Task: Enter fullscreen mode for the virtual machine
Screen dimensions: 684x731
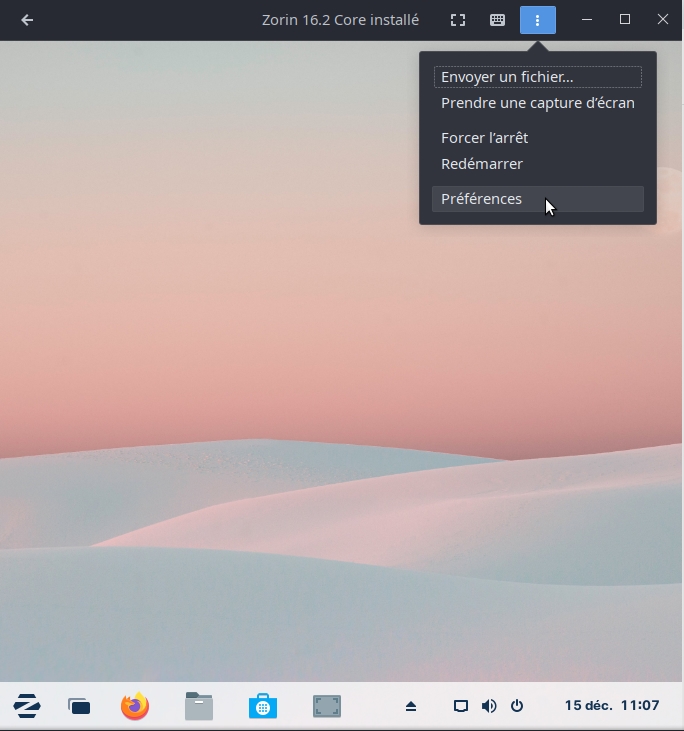Action: point(458,20)
